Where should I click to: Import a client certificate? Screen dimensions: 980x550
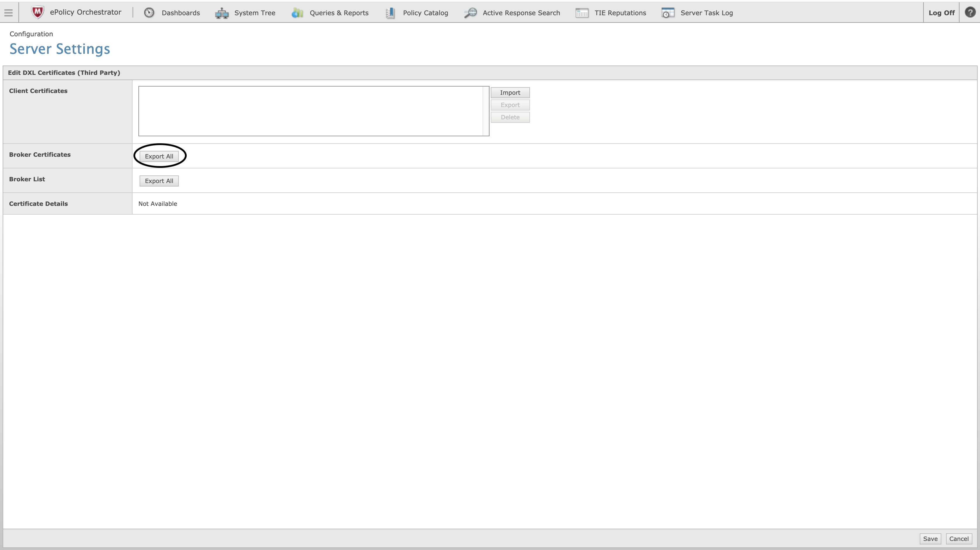(x=510, y=92)
